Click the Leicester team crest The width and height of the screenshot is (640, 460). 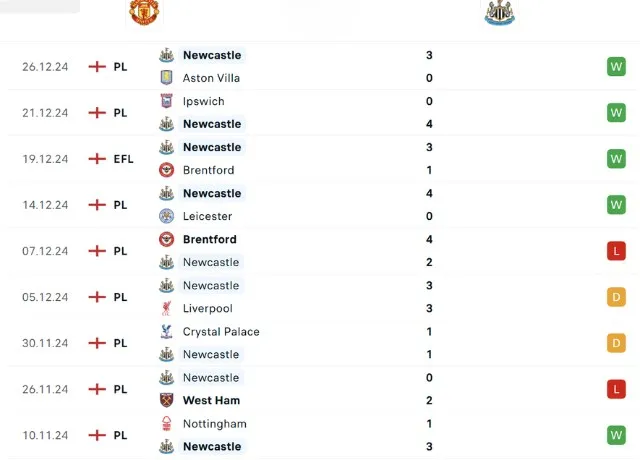pyautogui.click(x=166, y=216)
